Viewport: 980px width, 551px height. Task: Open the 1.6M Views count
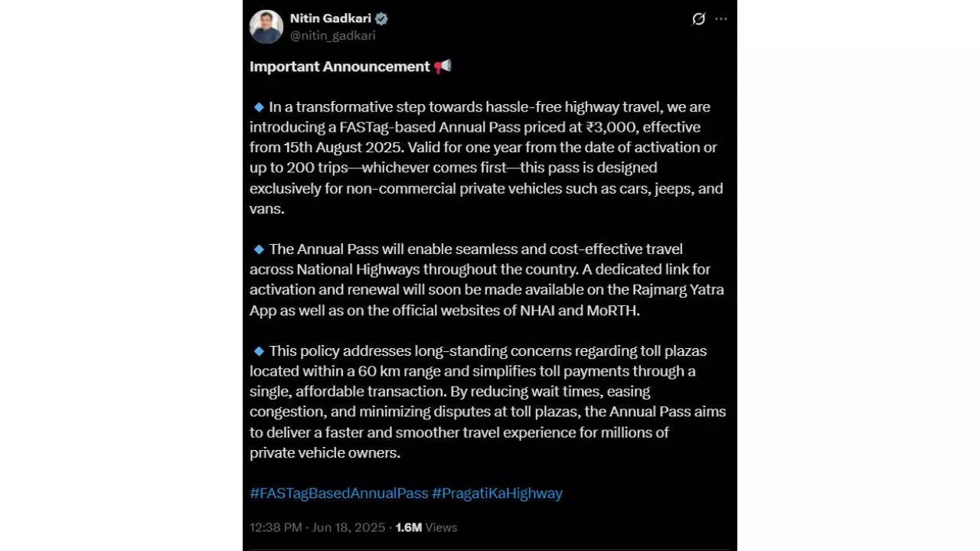[426, 527]
